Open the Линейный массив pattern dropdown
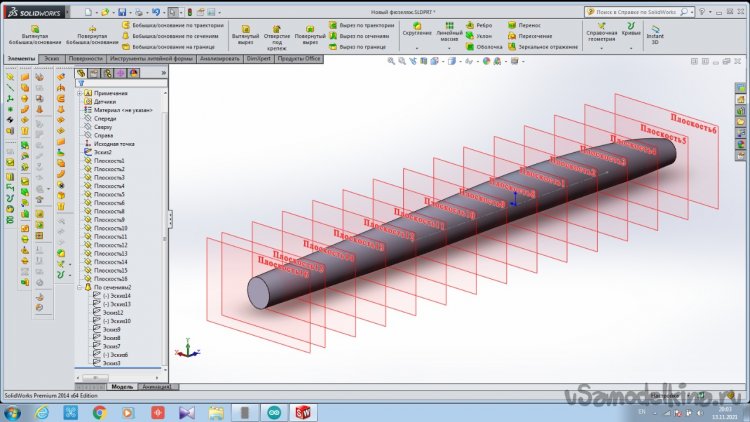 450,48
